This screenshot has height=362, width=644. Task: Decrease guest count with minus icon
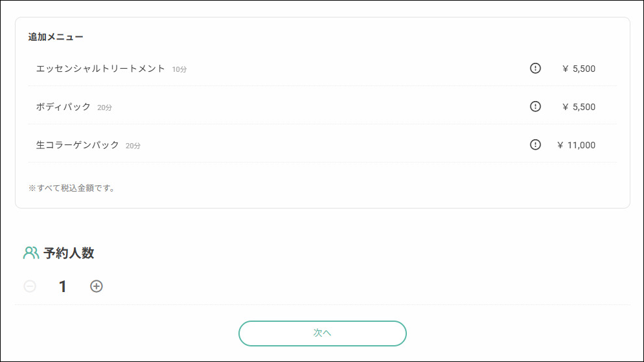pos(30,286)
